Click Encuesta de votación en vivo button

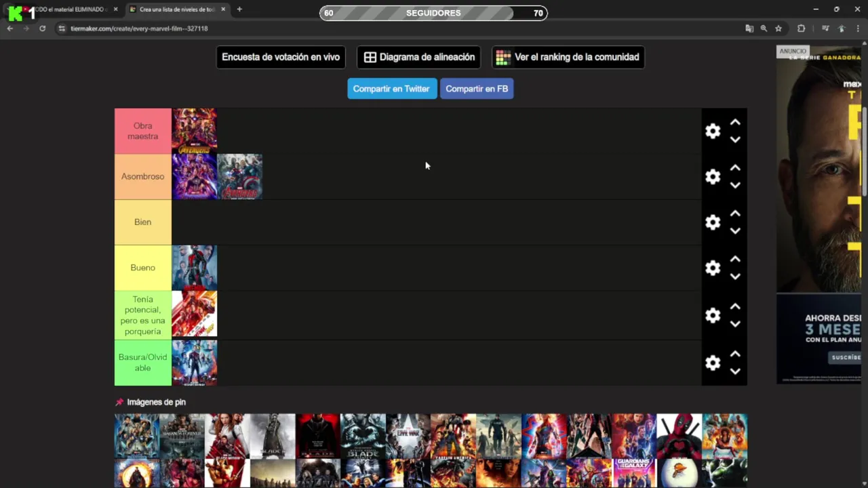[x=281, y=57]
